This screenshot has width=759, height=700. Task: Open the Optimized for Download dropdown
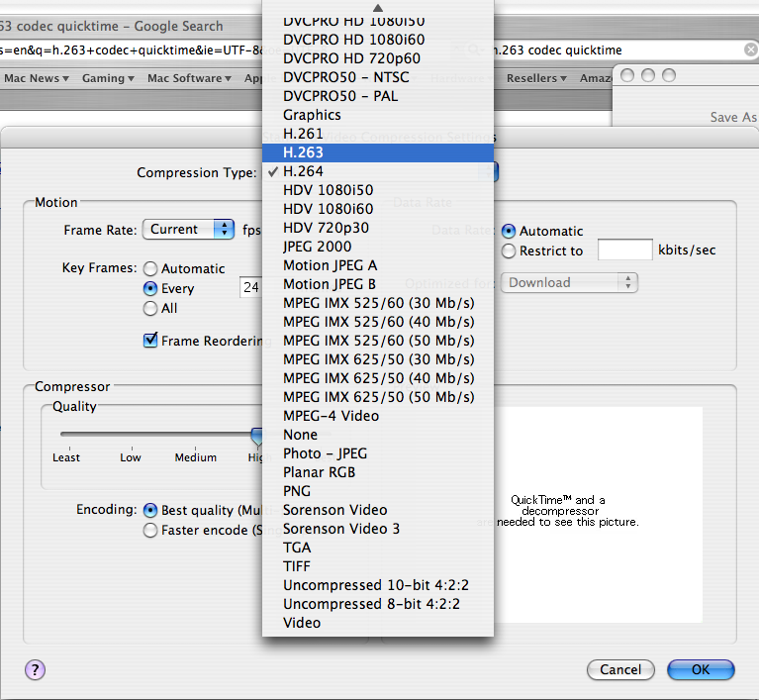tap(569, 282)
